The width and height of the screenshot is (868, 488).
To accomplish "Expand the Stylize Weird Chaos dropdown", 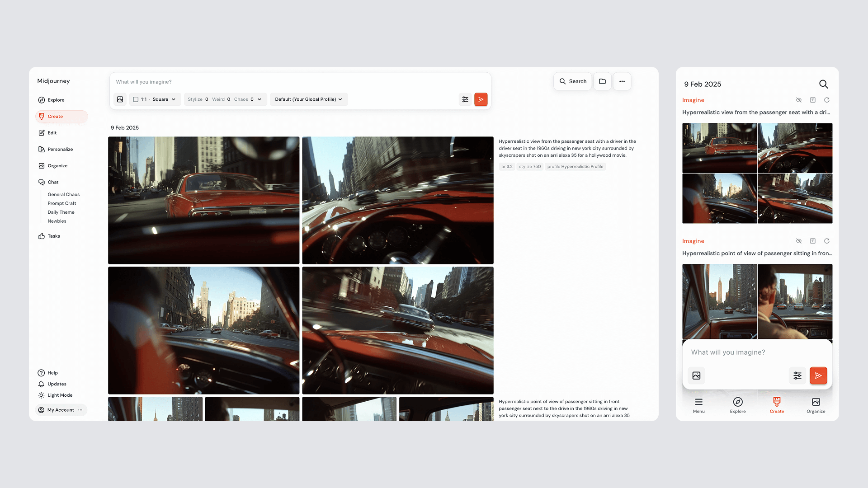I will click(225, 99).
